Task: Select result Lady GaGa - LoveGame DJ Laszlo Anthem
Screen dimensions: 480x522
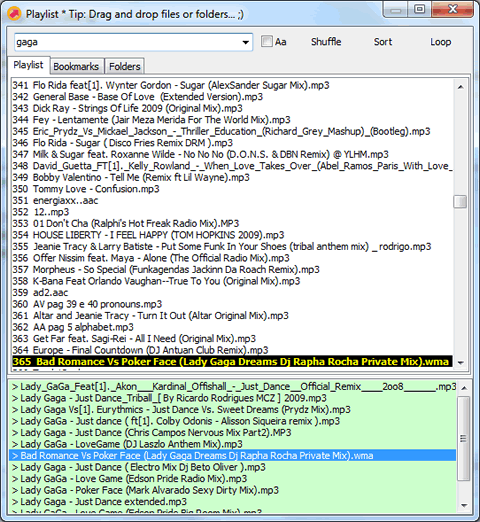Action: pos(233,444)
